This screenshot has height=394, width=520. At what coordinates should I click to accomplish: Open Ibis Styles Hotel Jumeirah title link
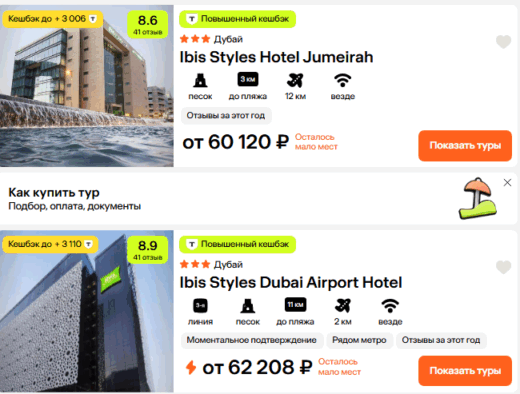[x=276, y=57]
